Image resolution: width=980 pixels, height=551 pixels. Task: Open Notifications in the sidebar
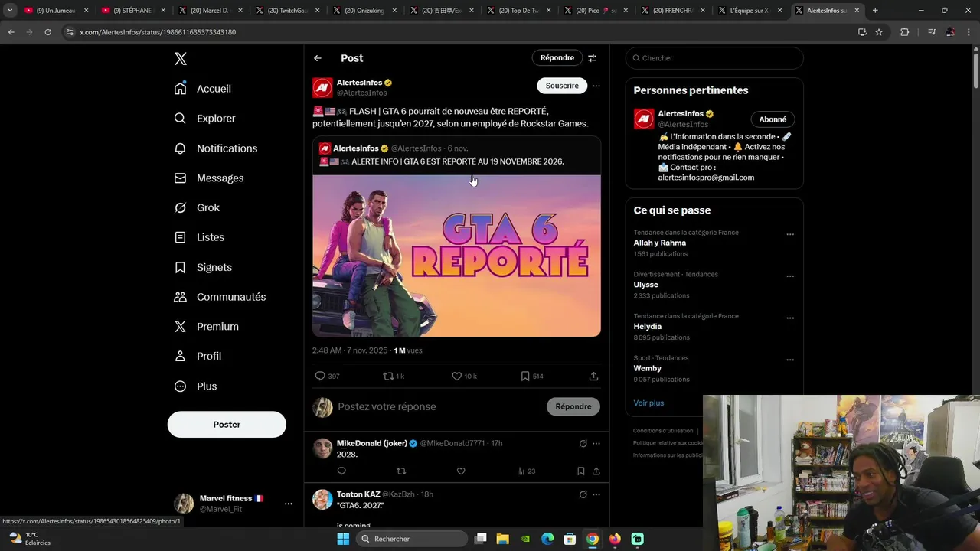[x=215, y=148]
